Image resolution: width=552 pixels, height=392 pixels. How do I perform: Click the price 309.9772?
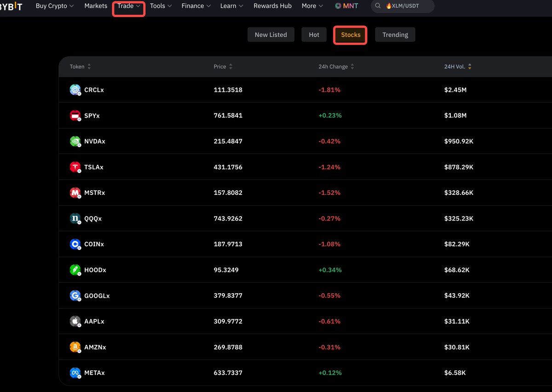(228, 322)
